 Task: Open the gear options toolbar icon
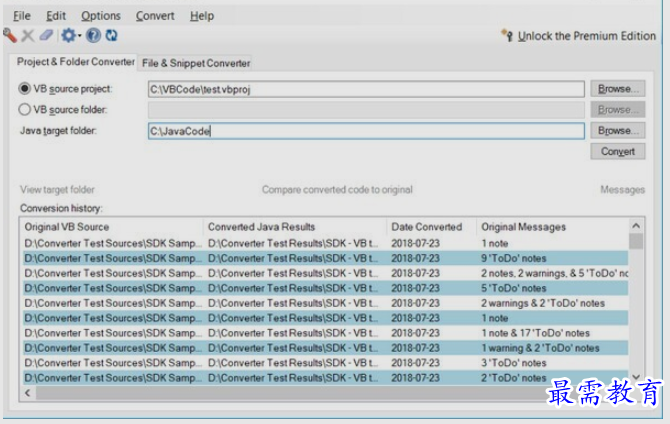(x=68, y=35)
